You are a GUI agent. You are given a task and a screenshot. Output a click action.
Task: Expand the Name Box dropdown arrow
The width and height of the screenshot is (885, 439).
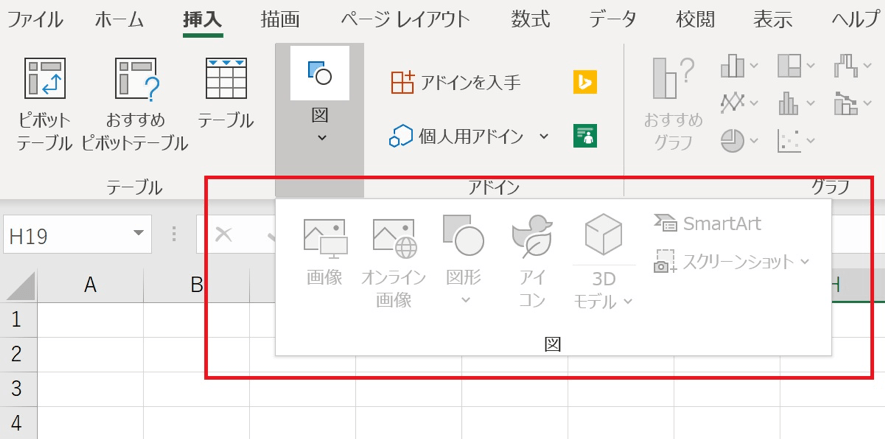[x=138, y=235]
